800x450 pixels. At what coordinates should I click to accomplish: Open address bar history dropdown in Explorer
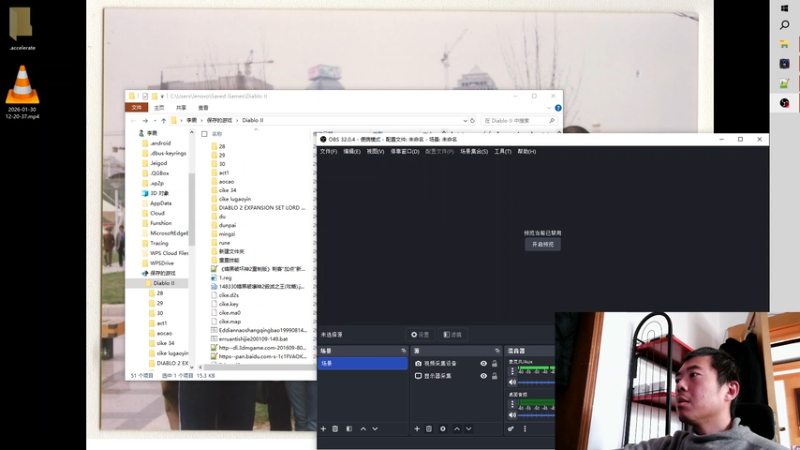465,120
